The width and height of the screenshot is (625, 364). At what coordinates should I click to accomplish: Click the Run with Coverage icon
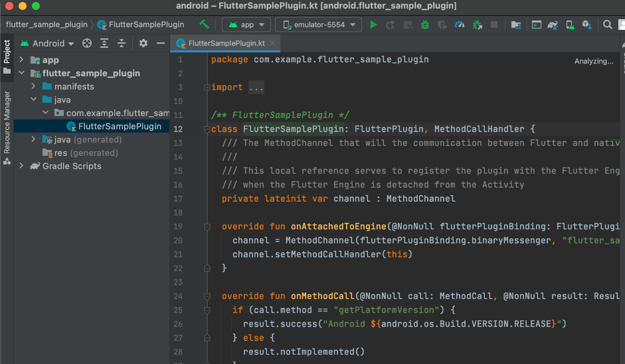click(442, 25)
